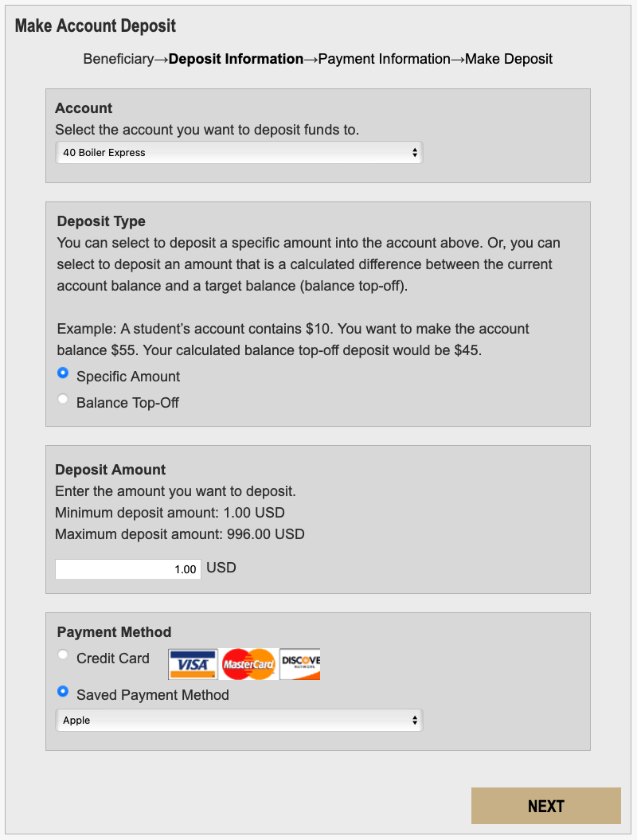637x840 pixels.
Task: Click the VISA card logo
Action: (192, 663)
